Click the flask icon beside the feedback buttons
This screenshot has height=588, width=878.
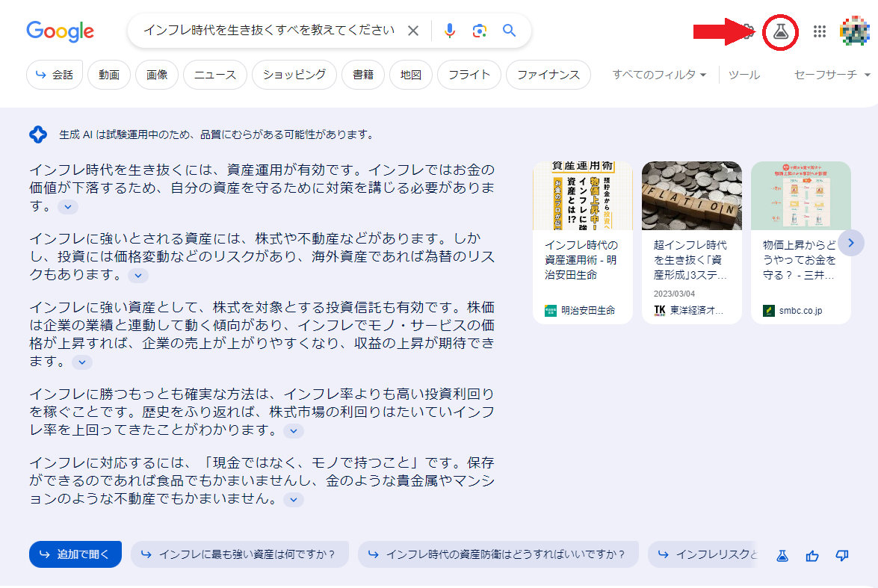[x=782, y=555]
